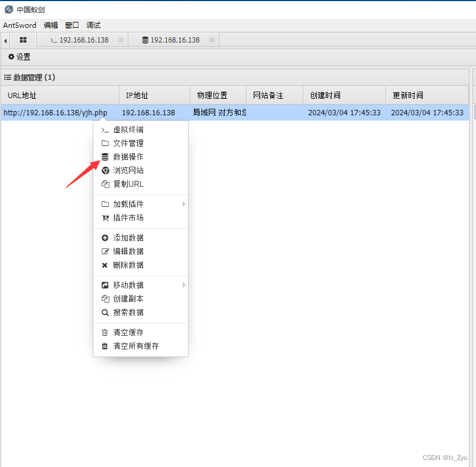Click the plus icon beside 添加数据
Screen dimensions: 476x467
tap(105, 238)
